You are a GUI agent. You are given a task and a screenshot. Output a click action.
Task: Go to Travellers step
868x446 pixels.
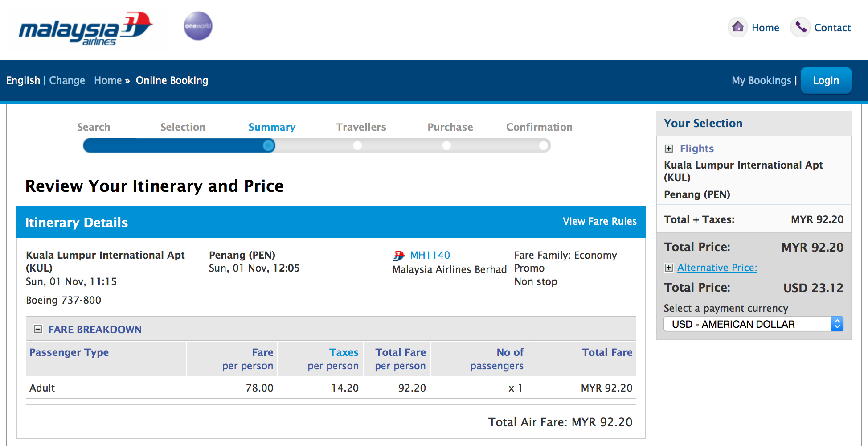click(x=361, y=127)
